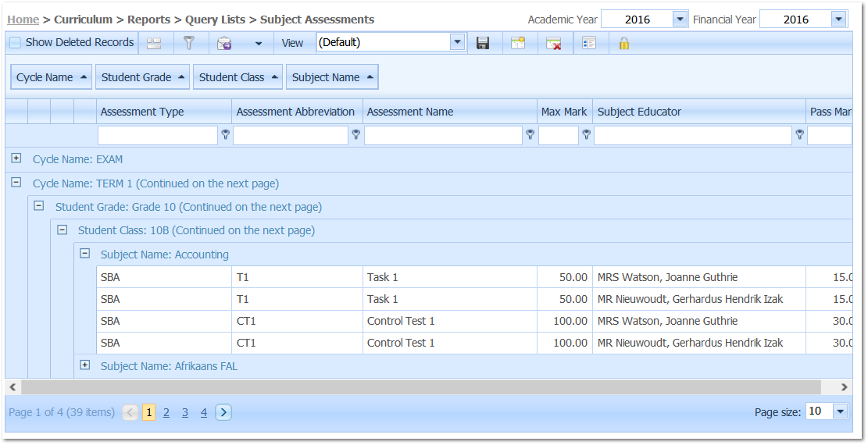Delete the view with red X icon
This screenshot has height=445, width=868.
click(554, 43)
